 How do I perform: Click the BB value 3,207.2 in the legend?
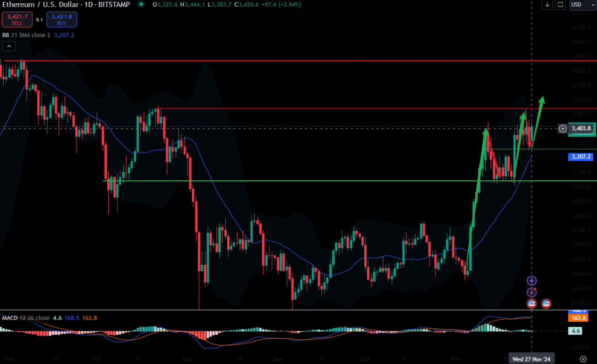pyautogui.click(x=64, y=35)
